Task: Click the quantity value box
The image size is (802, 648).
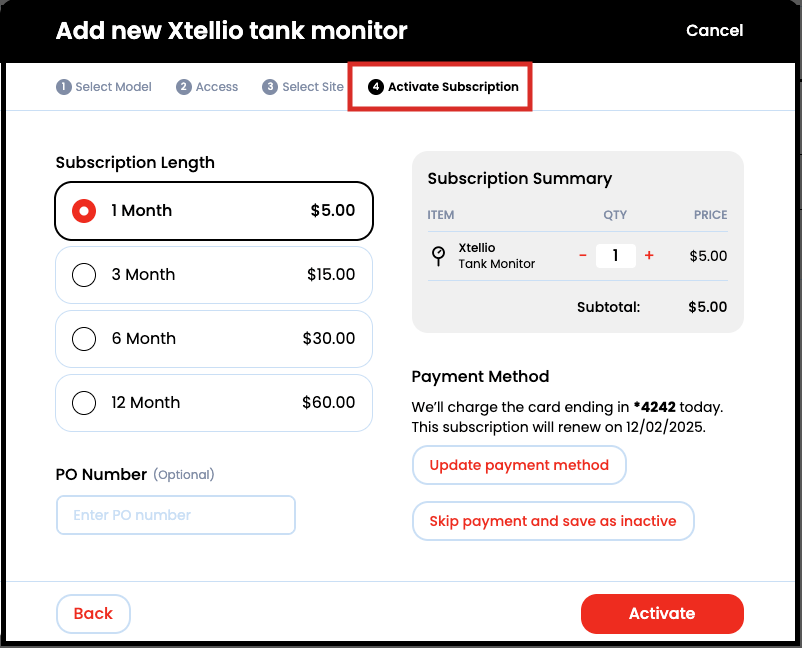Action: click(x=616, y=256)
